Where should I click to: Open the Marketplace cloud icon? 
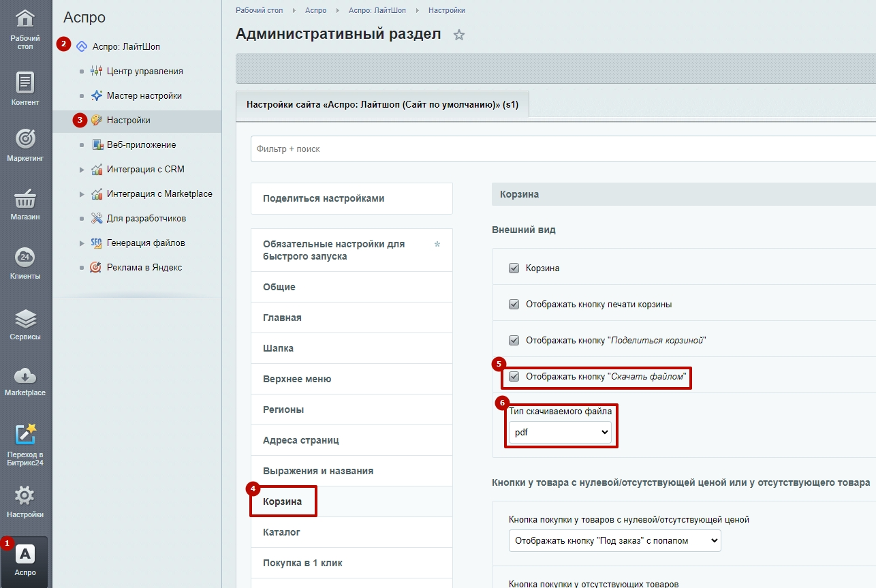[x=25, y=375]
